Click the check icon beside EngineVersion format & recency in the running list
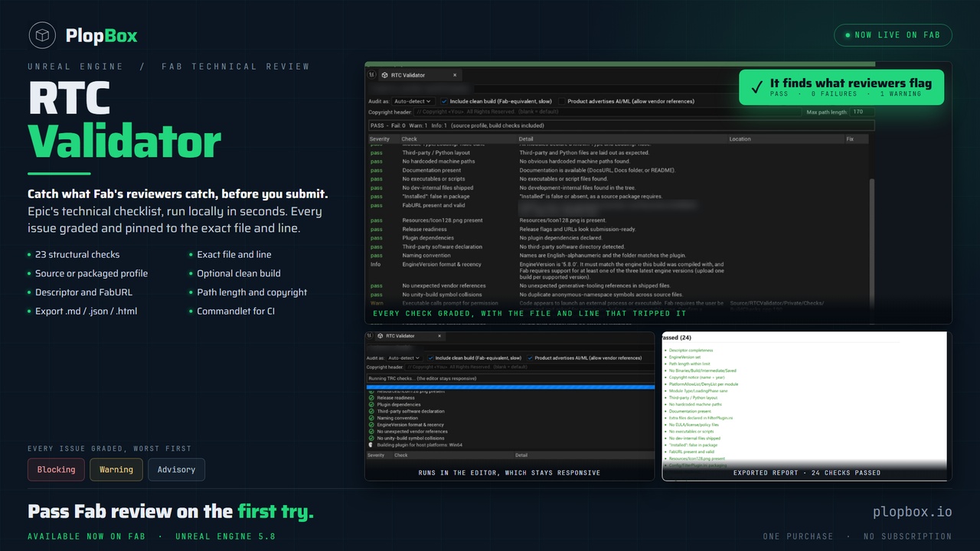 point(371,425)
